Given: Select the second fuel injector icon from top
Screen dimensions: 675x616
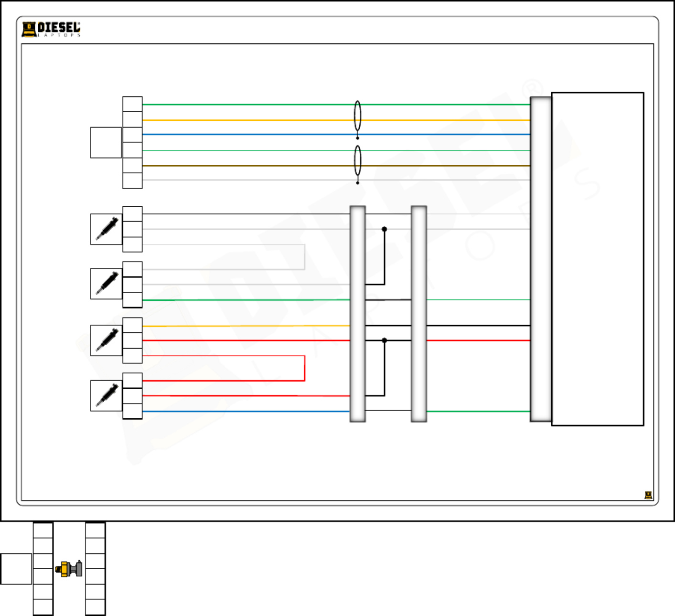Looking at the screenshot, I should tap(107, 284).
